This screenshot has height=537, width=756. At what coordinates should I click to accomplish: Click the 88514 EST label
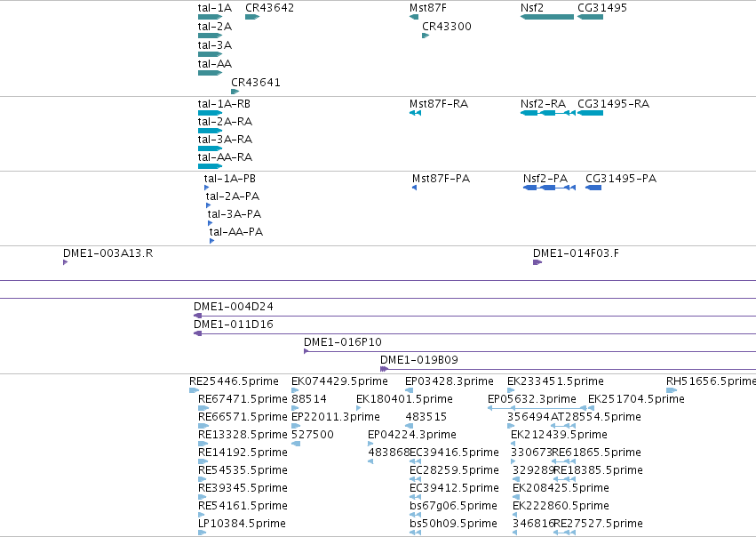tap(309, 399)
